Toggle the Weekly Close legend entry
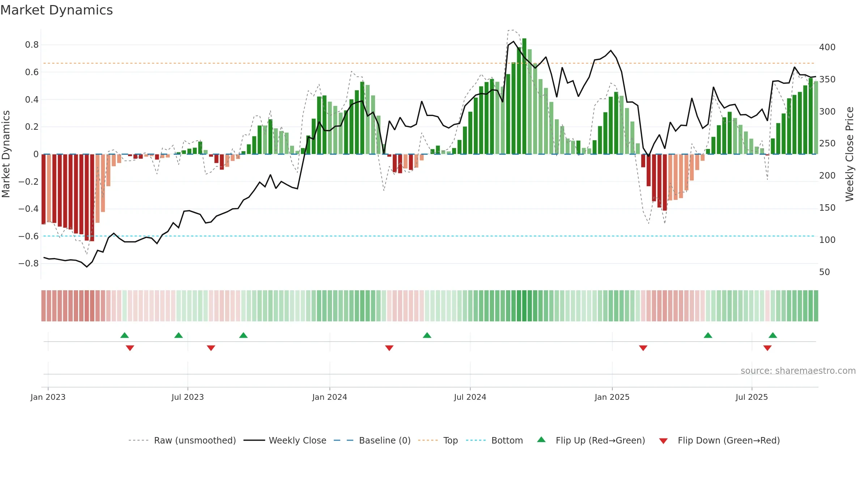The width and height of the screenshot is (868, 488). (285, 440)
